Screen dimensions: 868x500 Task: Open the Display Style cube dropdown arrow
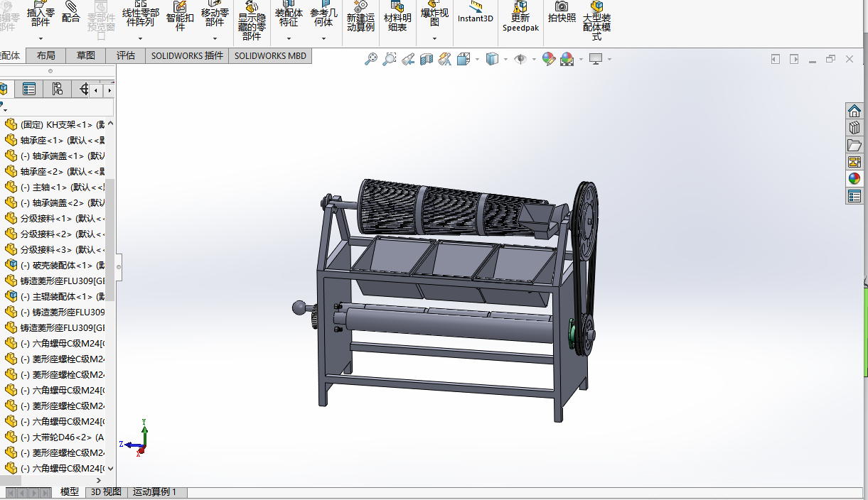click(506, 60)
